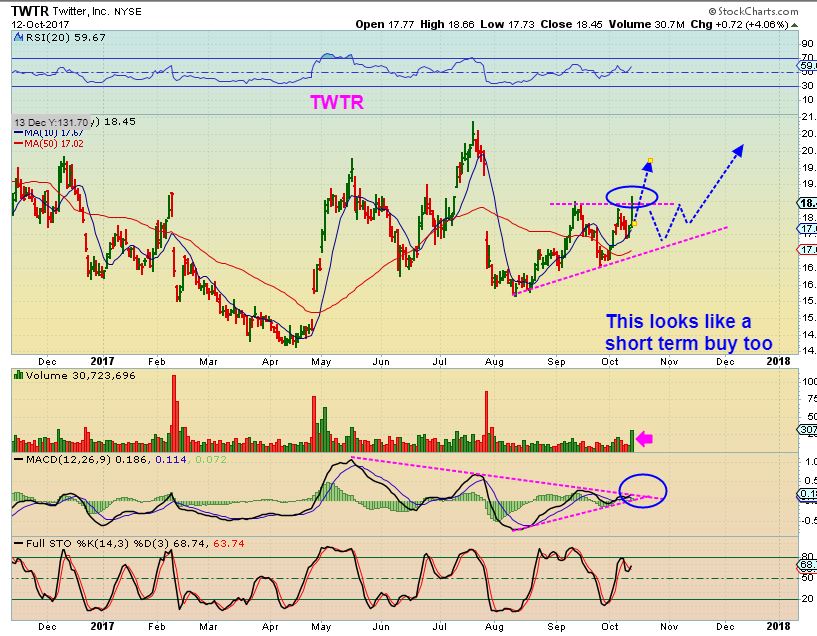The width and height of the screenshot is (817, 636).
Task: Click '2018' on the price chart time axis
Action: point(778,361)
